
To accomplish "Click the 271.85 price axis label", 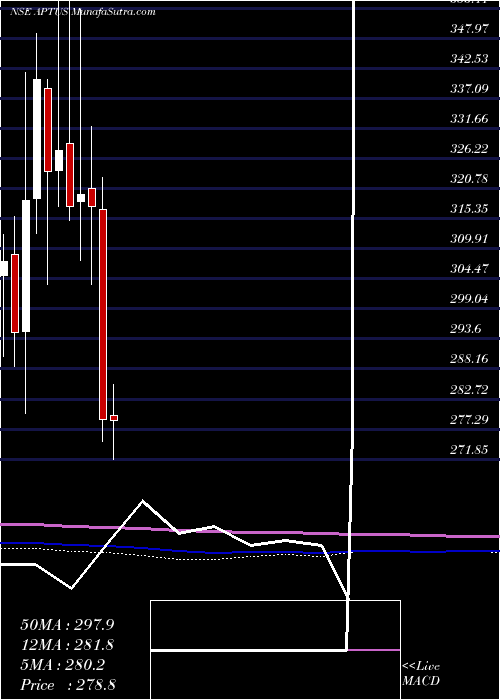I will click(x=468, y=450).
